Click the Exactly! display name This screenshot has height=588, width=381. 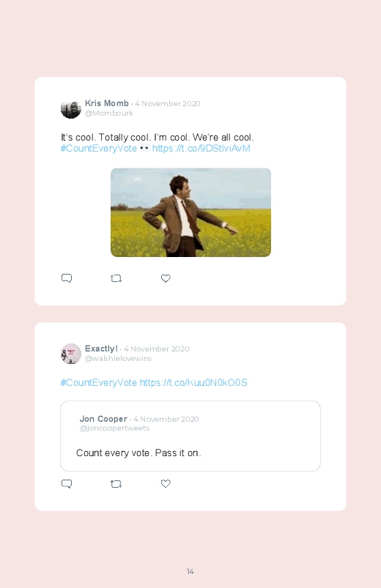pyautogui.click(x=101, y=349)
